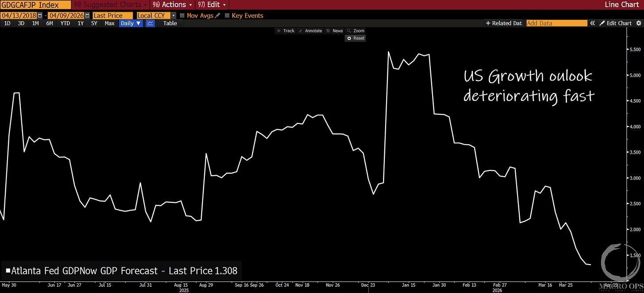Click the Related Data button
Image resolution: width=644 pixels, height=293 pixels.
tap(504, 23)
